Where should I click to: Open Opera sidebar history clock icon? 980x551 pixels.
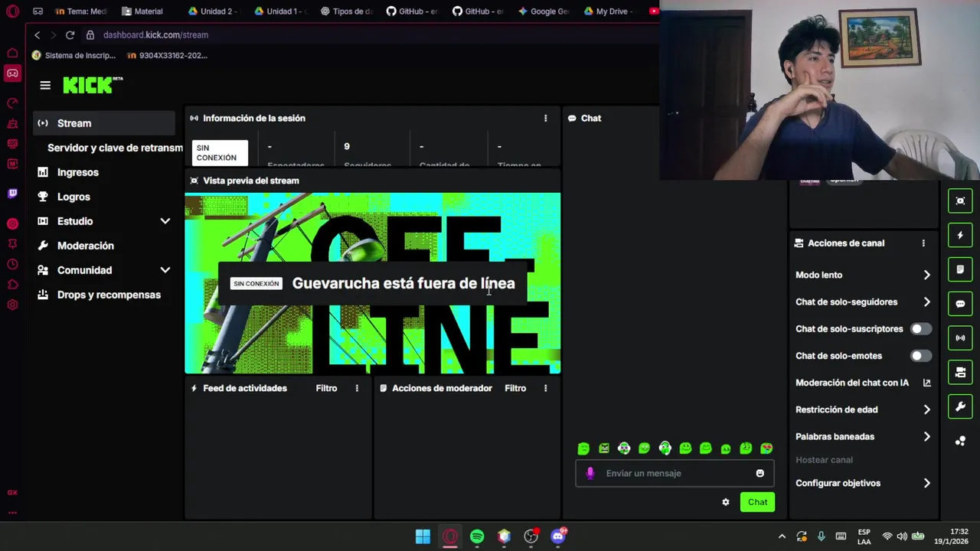tap(12, 264)
